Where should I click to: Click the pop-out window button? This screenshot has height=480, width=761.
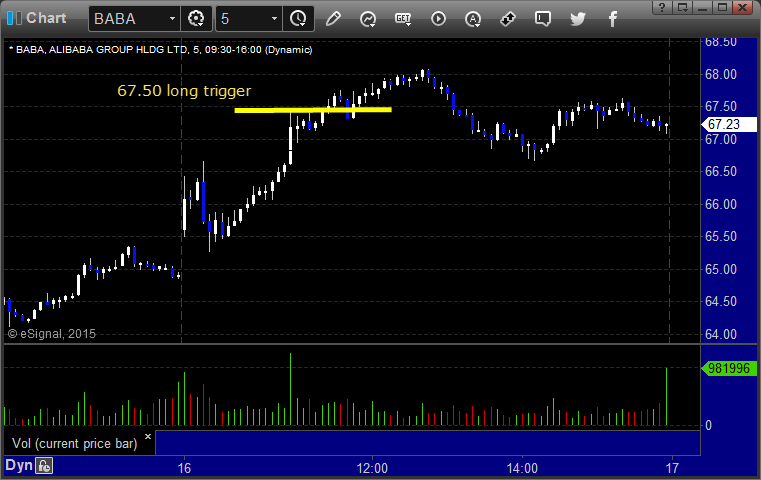683,7
